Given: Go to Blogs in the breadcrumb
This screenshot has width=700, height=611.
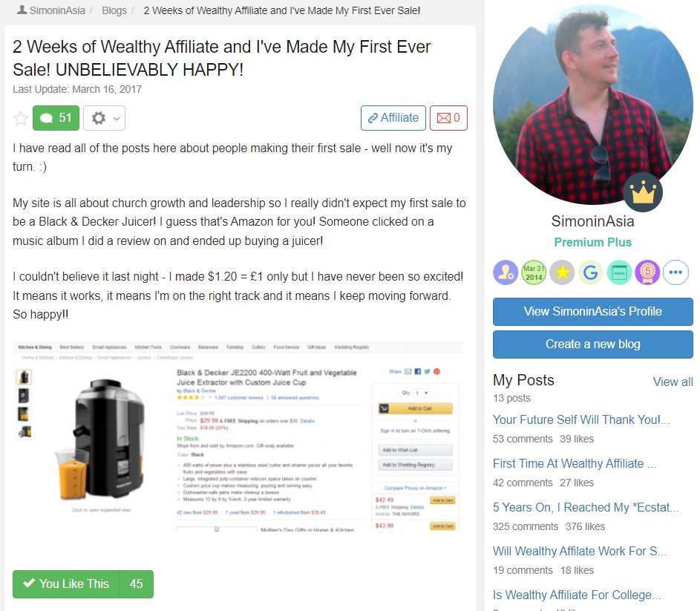Looking at the screenshot, I should [114, 10].
